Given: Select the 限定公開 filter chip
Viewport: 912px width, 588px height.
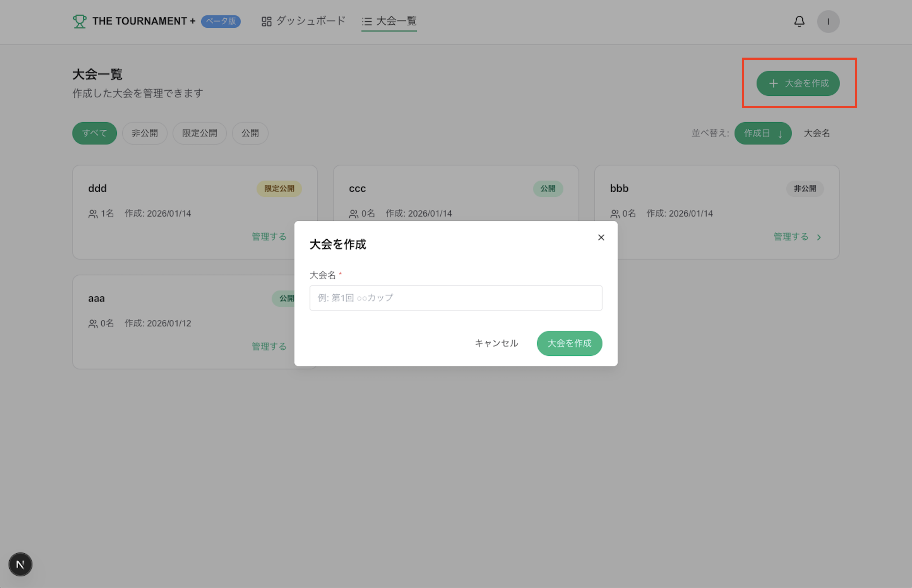Looking at the screenshot, I should pos(199,133).
